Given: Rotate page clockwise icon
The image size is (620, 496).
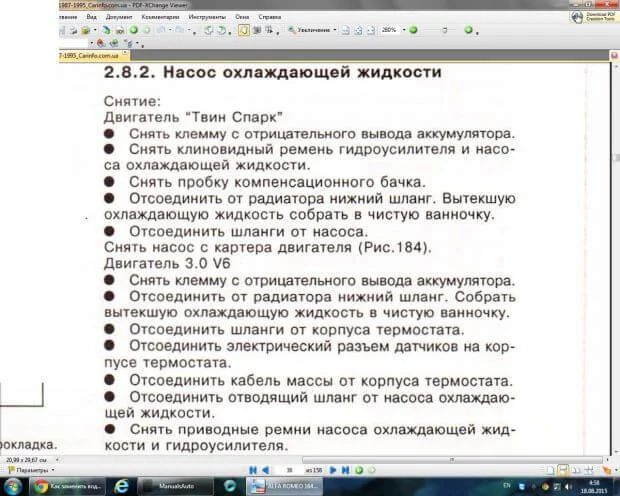Looking at the screenshot, I should [x=221, y=30].
